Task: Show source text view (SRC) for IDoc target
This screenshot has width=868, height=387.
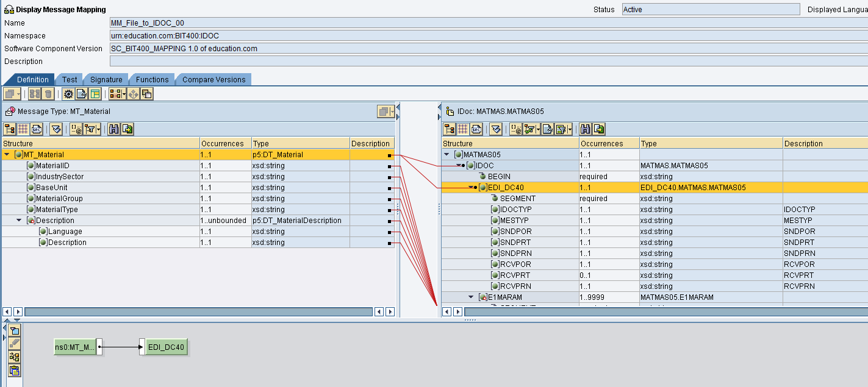Action: click(476, 129)
